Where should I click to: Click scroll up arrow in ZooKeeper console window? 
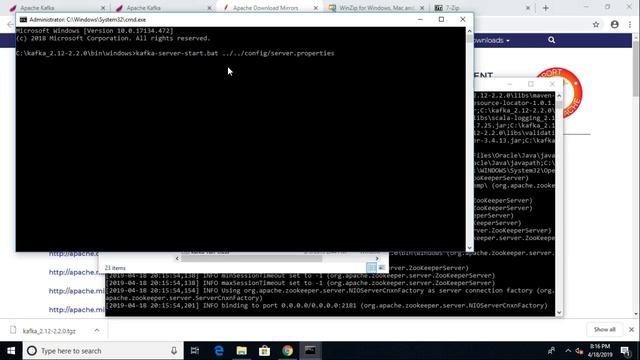tap(559, 96)
